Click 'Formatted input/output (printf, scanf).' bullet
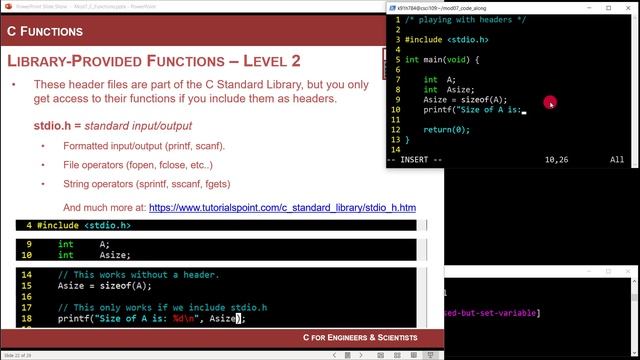Image resolution: width=640 pixels, height=360 pixels. (x=144, y=146)
